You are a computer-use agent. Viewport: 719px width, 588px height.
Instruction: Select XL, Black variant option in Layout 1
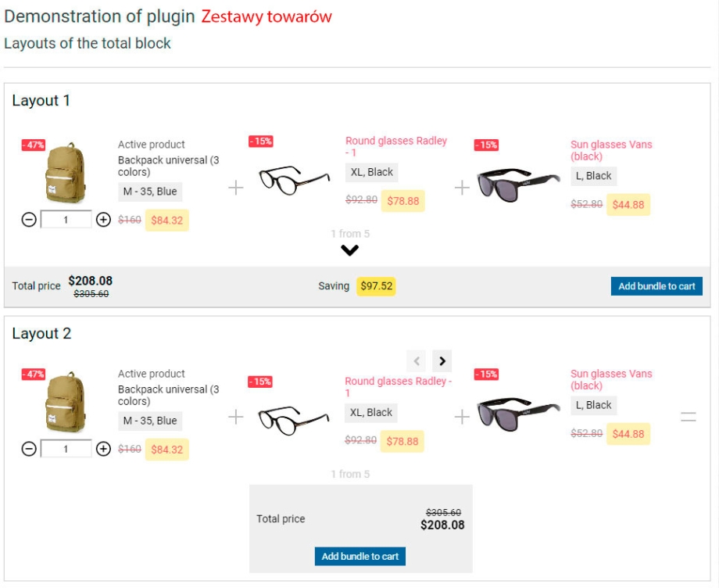tap(372, 173)
